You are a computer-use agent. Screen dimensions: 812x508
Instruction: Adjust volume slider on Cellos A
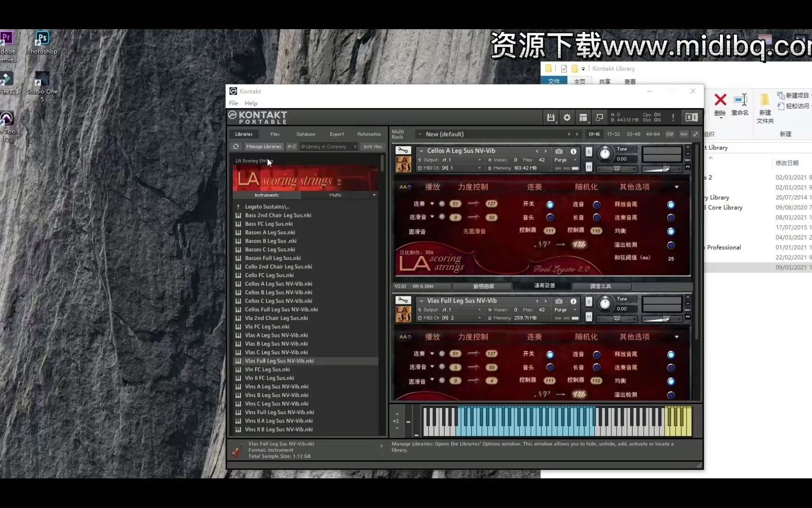(x=662, y=169)
